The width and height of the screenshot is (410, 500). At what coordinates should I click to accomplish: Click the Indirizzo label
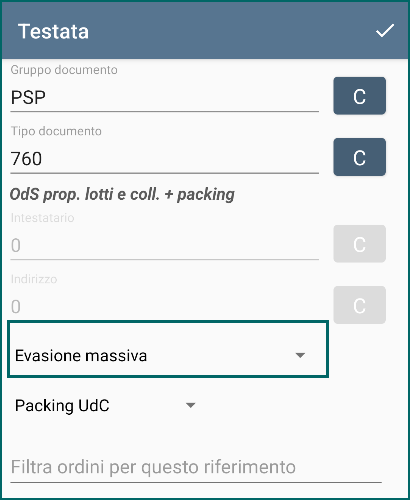(x=34, y=279)
